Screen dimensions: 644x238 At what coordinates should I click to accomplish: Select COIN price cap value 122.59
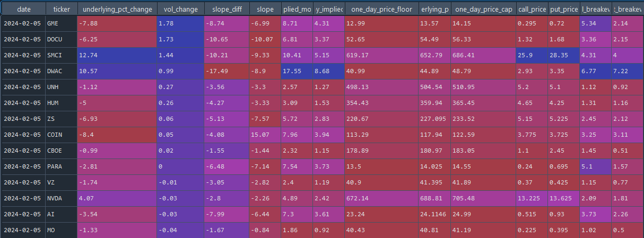tap(483, 135)
